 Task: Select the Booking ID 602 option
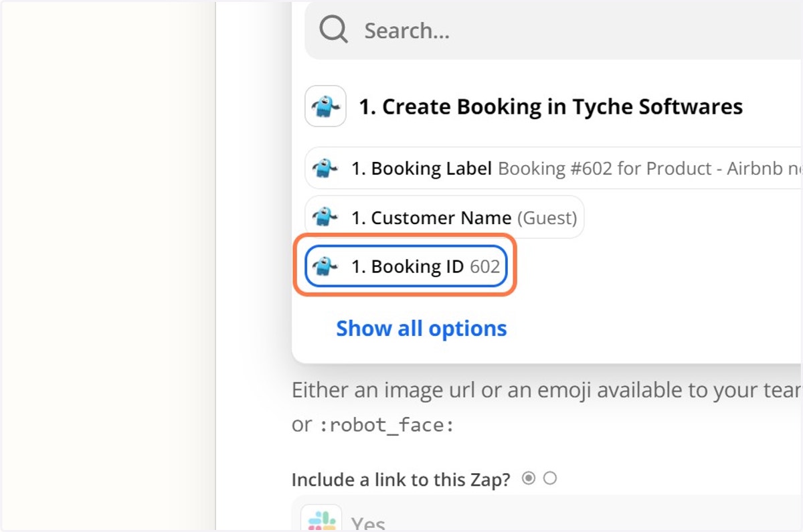[406, 266]
